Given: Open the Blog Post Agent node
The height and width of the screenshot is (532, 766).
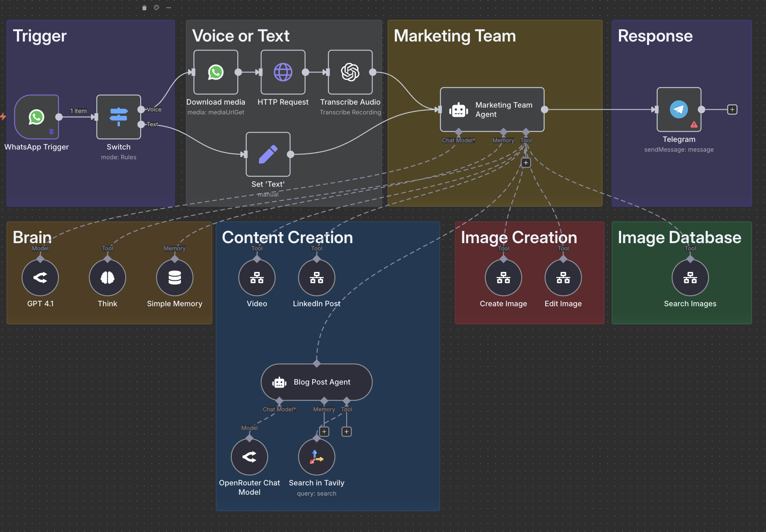Looking at the screenshot, I should (x=316, y=382).
